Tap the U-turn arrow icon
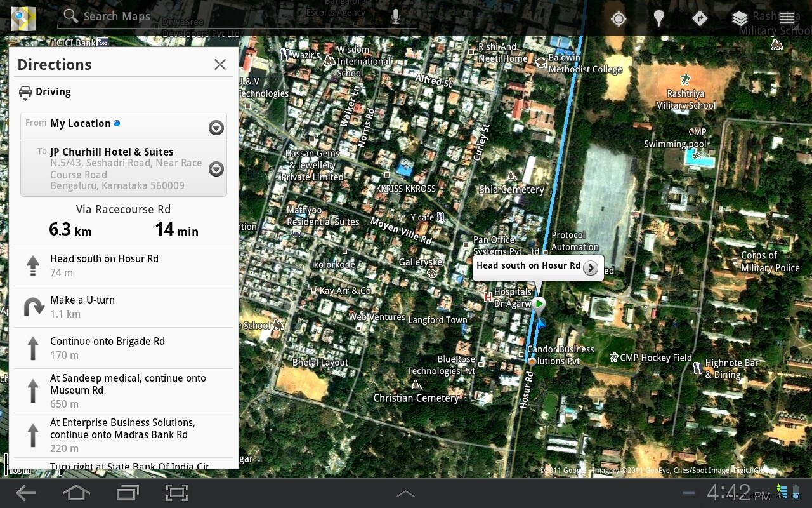Screen dimensions: 812x508 click(x=33, y=307)
